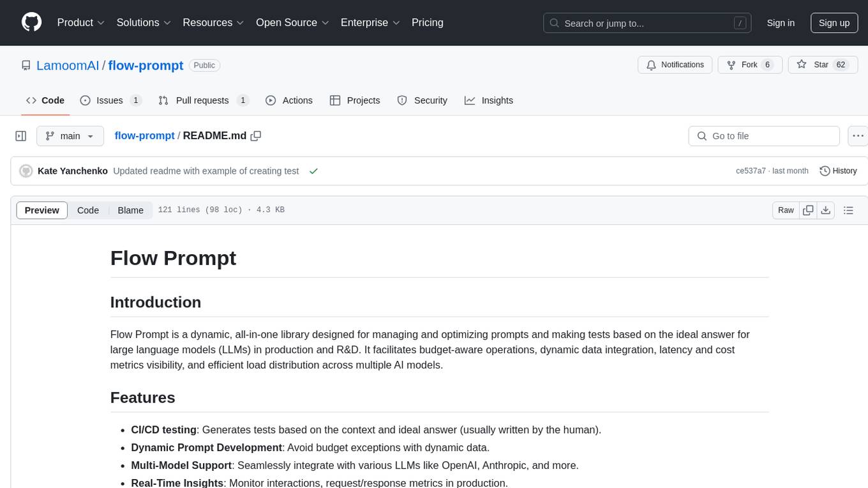Focus the Search or jump to field
This screenshot has height=488, width=868.
[647, 23]
